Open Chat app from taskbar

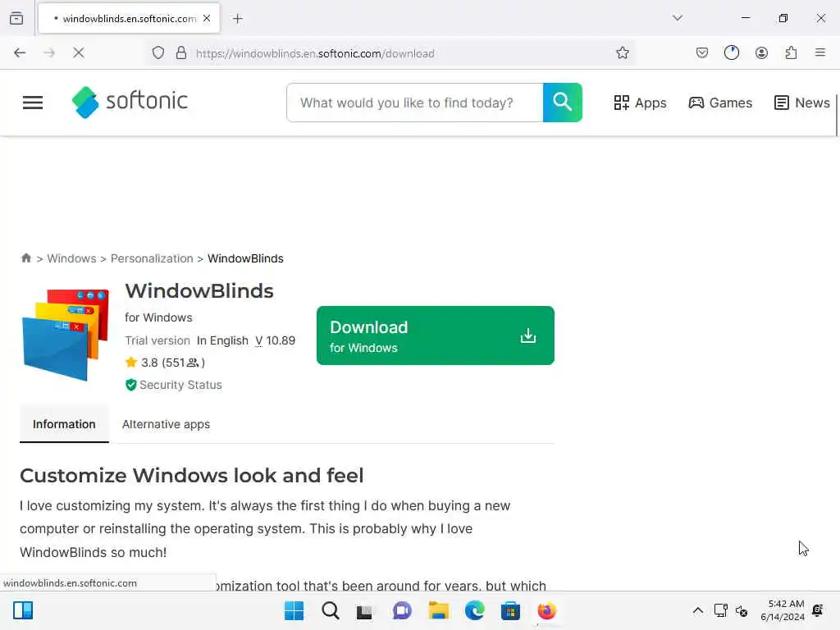coord(402,610)
